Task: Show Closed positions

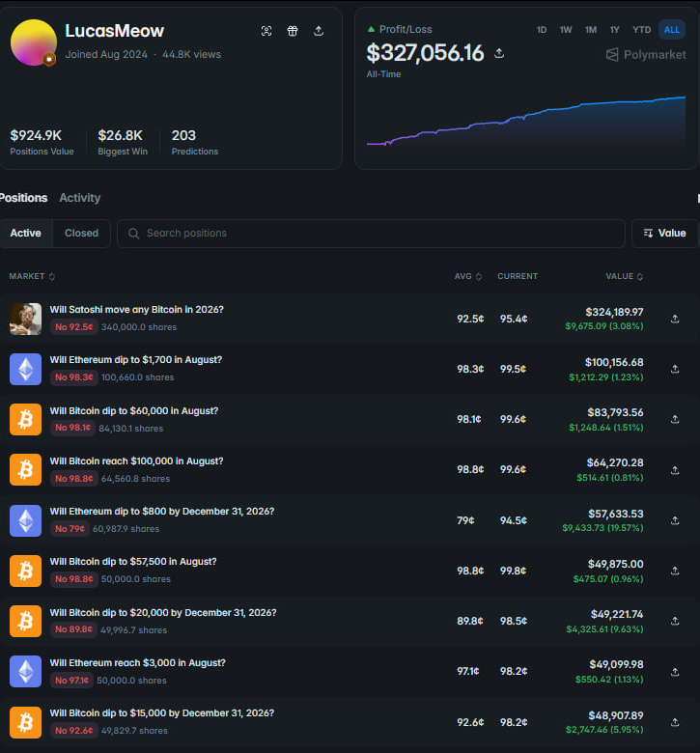Action: pos(82,234)
